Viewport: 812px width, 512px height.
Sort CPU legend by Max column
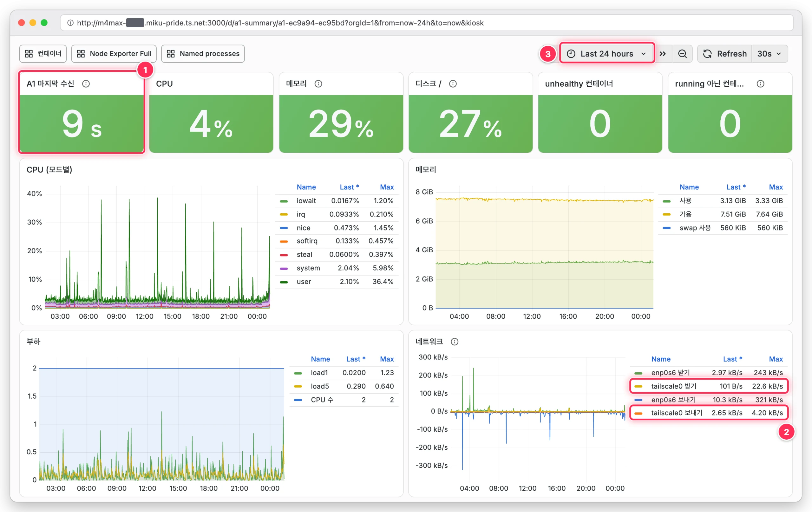[387, 187]
